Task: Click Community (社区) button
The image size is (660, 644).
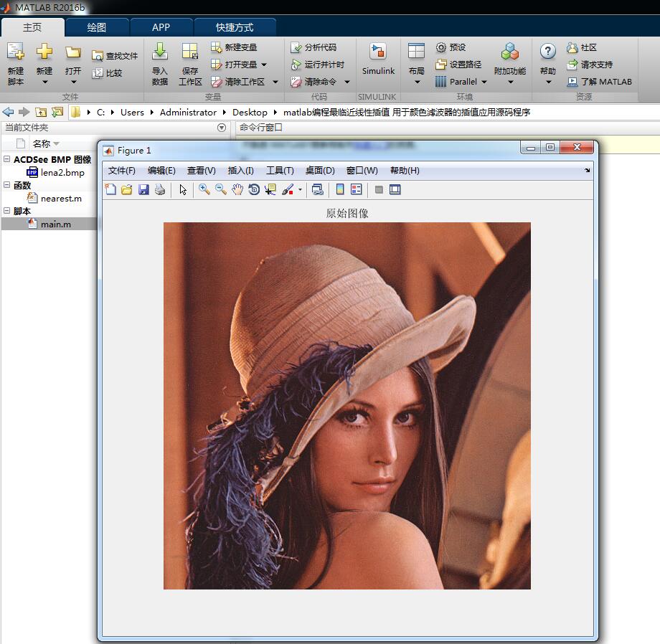Action: (582, 47)
